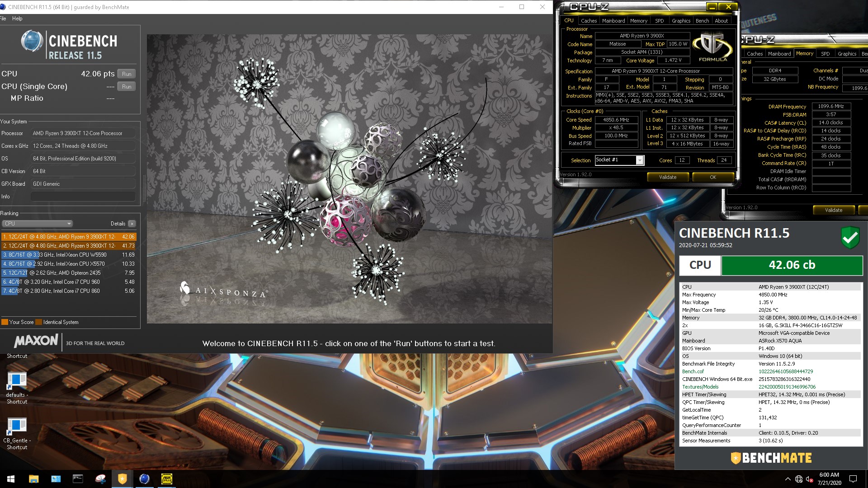Select Core i7 CPU 860 ranking entry

[68, 291]
